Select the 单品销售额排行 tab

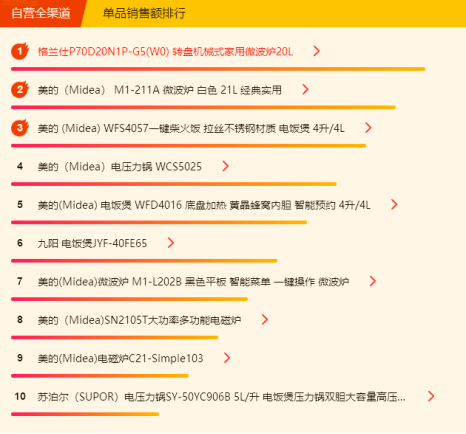144,13
